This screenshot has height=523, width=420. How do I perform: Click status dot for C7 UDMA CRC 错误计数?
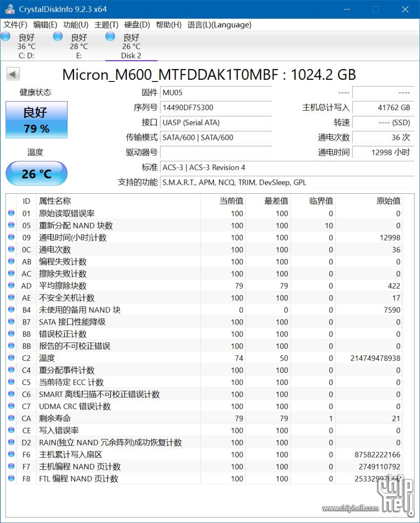click(11, 406)
